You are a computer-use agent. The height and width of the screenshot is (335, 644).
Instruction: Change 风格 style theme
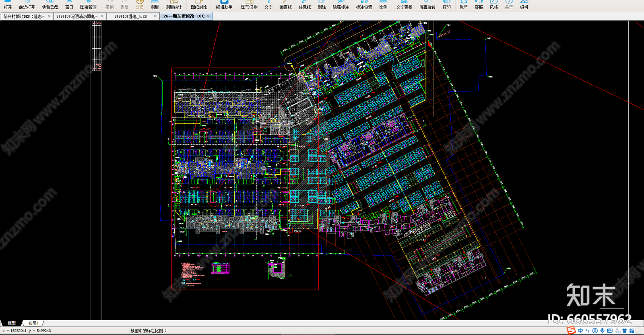click(494, 5)
